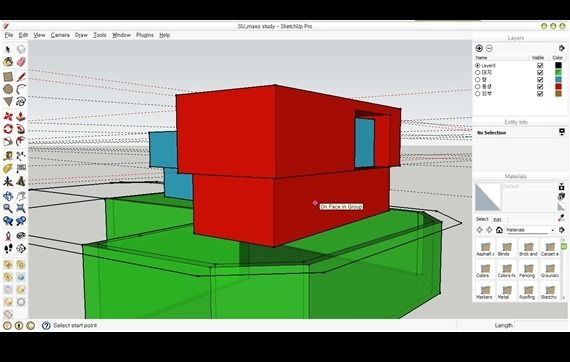
Task: Click the Zoom Extents tool
Action: coord(21,209)
